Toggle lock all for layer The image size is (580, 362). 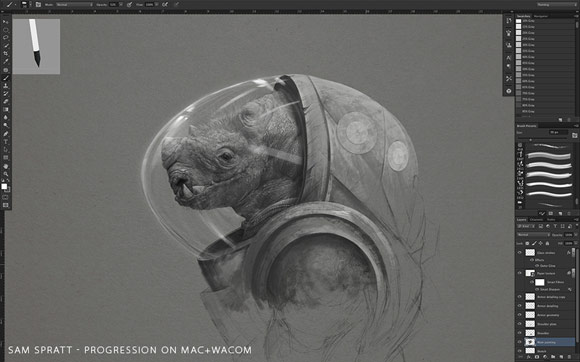pyautogui.click(x=547, y=243)
